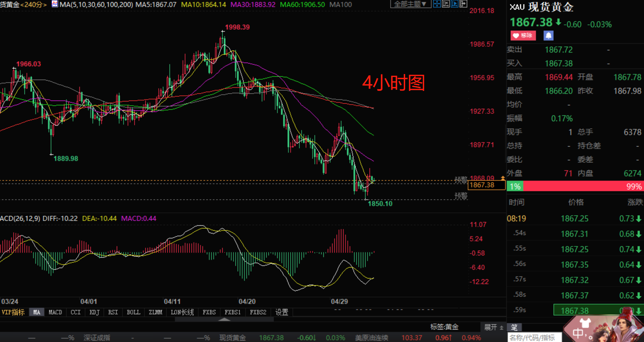Switch to the FXBS1 indicator tab
Image resolution: width=644 pixels, height=342 pixels.
pos(233,312)
